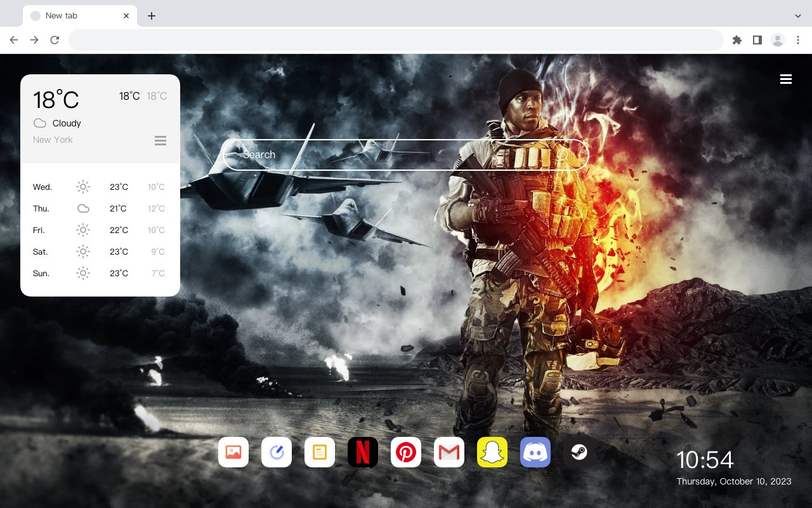The width and height of the screenshot is (812, 508).
Task: Click the Fri. forecast row
Action: (x=100, y=230)
